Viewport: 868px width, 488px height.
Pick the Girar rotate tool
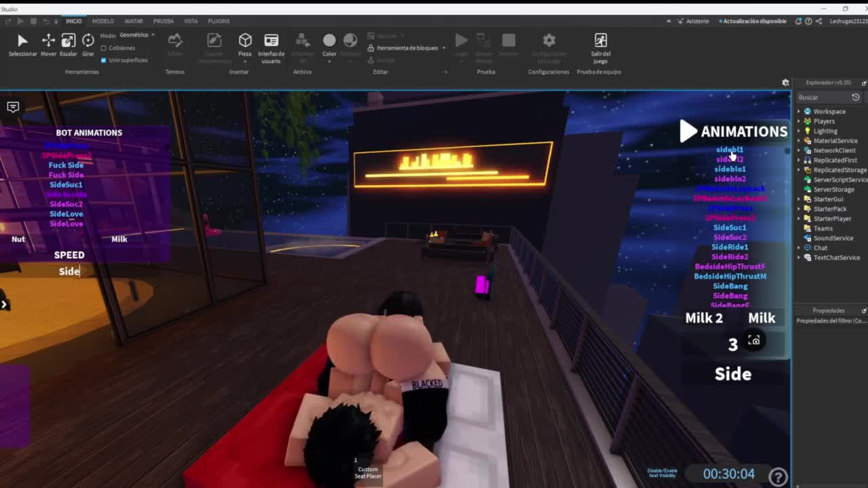coord(88,45)
